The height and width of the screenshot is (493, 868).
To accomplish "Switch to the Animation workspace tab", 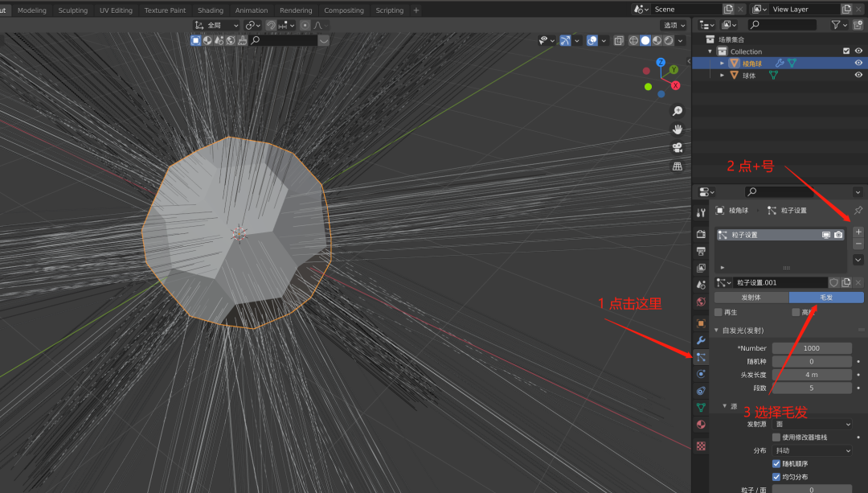I will pos(252,10).
